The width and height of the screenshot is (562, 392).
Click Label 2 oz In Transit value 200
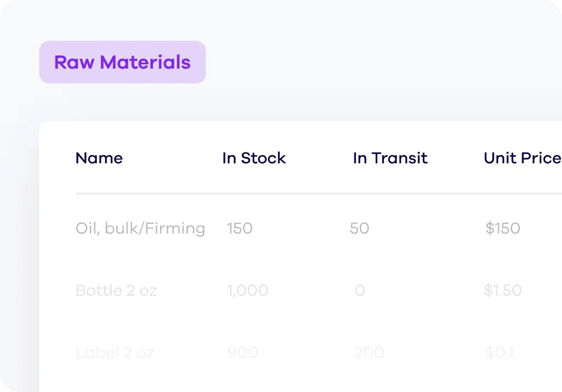(369, 353)
